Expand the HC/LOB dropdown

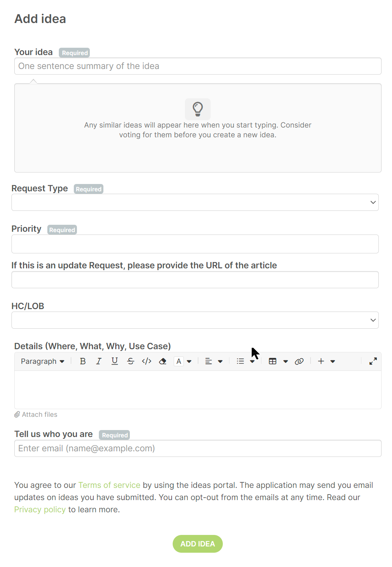coord(195,320)
